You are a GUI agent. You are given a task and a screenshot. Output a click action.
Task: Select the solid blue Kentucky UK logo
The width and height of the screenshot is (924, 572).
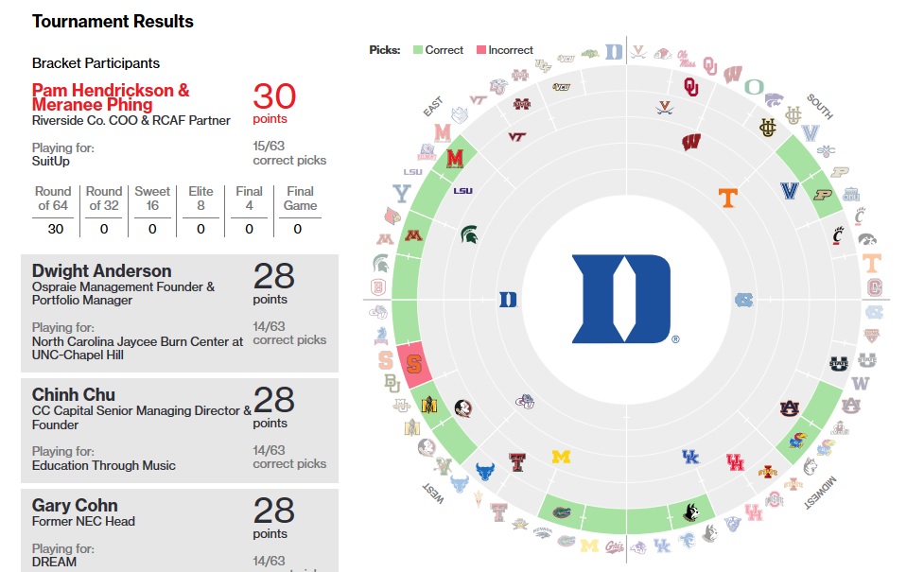click(691, 458)
